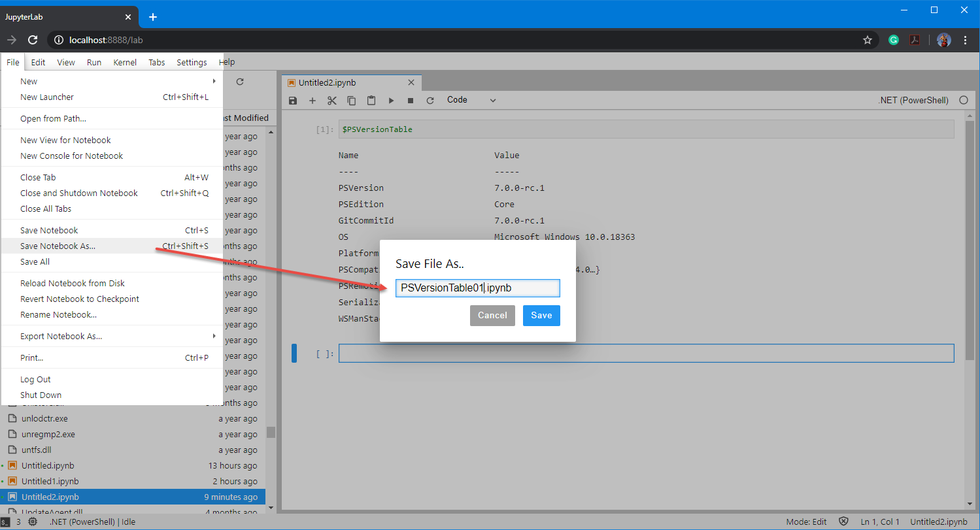Interrupt the kernel with the stop icon
Image resolution: width=980 pixels, height=530 pixels.
pos(411,101)
